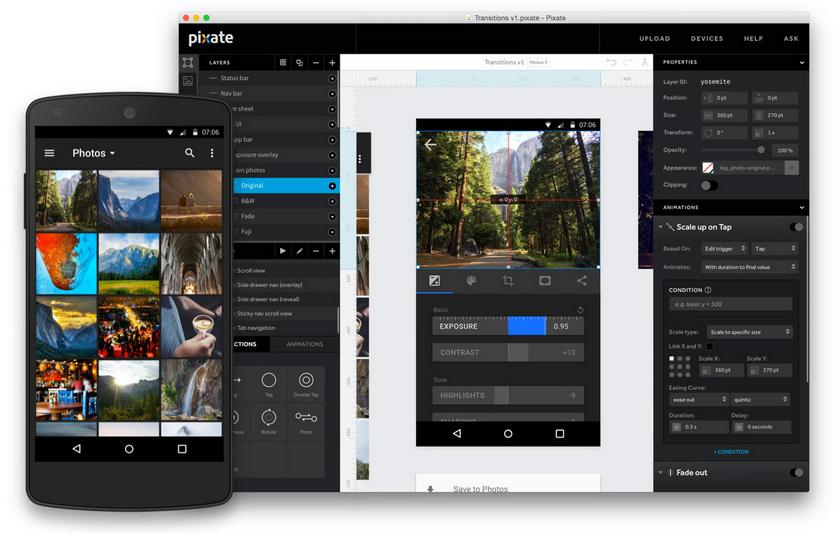Click the CONTRAST slider on canvas
Image resolution: width=834 pixels, height=536 pixels.
click(508, 353)
